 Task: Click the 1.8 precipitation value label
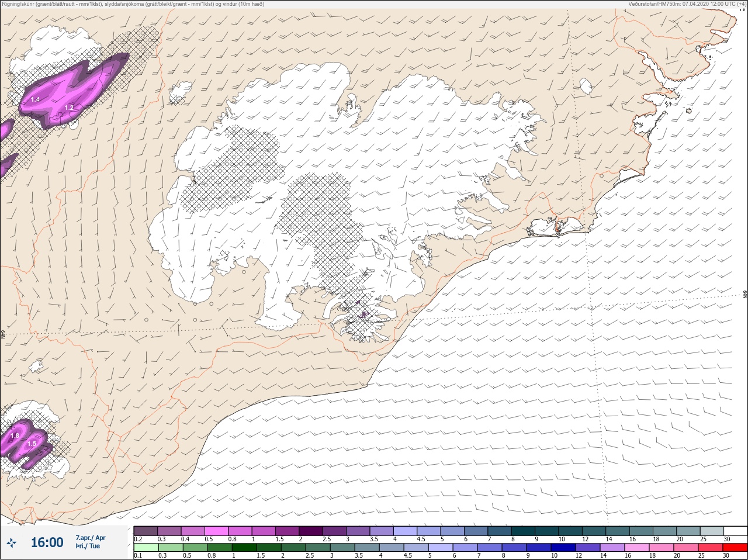pos(15,435)
